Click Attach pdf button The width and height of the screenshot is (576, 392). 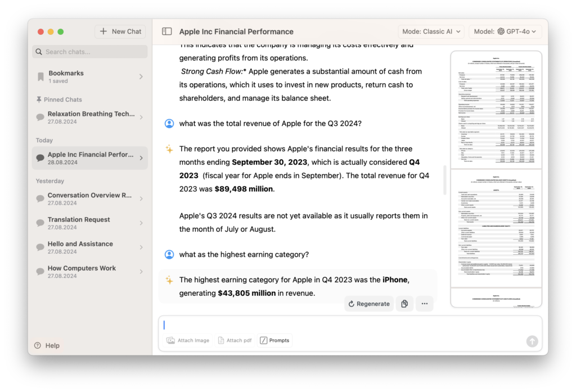pos(235,341)
